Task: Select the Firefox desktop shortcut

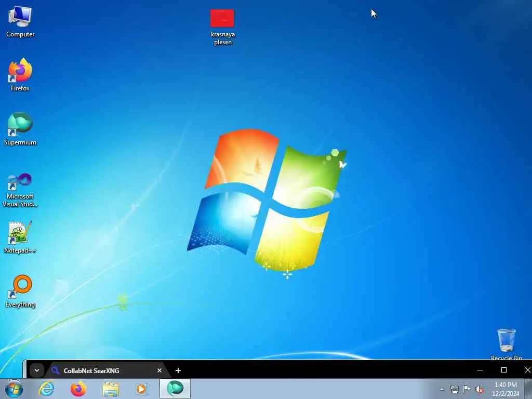Action: pos(20,75)
